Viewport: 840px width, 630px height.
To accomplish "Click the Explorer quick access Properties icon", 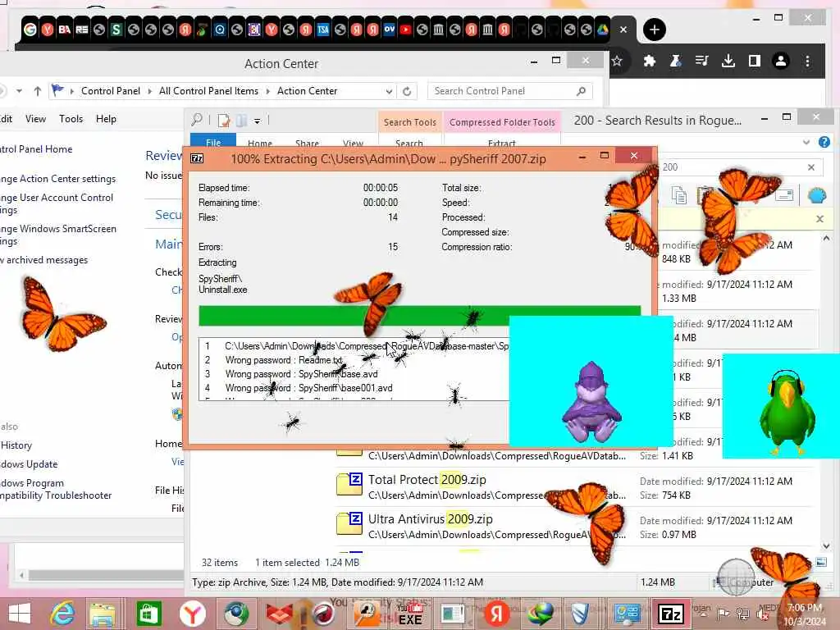I will [224, 121].
